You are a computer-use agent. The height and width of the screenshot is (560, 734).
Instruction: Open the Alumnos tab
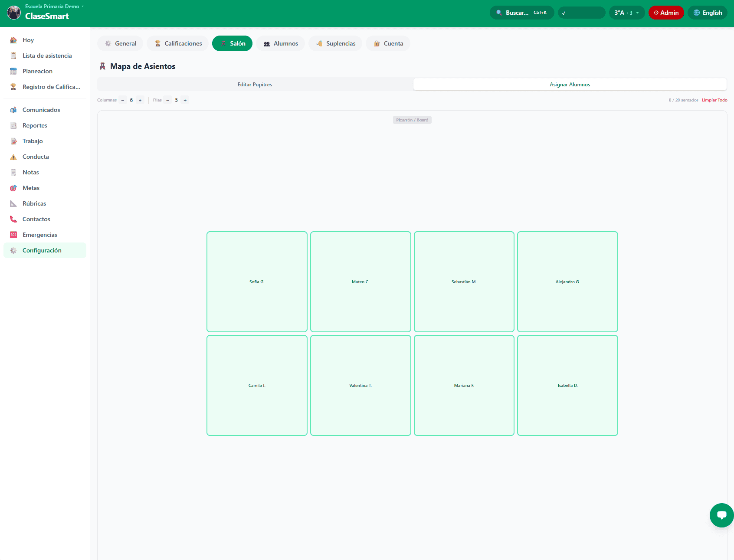(x=280, y=43)
